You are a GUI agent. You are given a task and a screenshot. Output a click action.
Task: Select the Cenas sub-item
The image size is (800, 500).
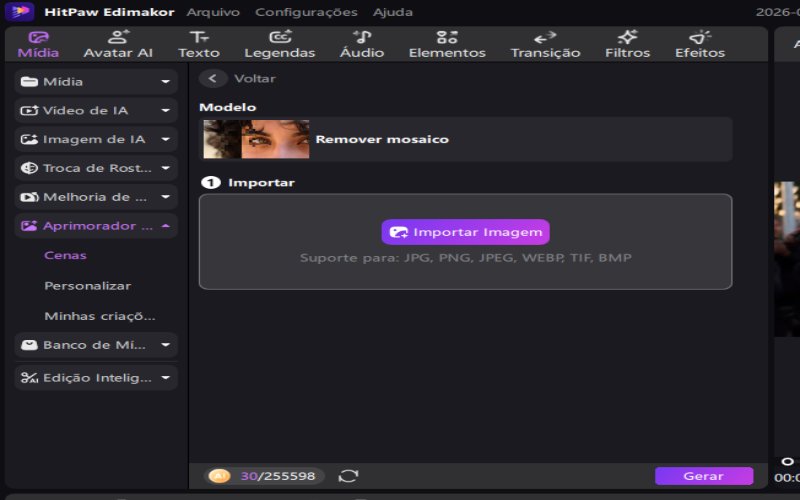pyautogui.click(x=65, y=255)
